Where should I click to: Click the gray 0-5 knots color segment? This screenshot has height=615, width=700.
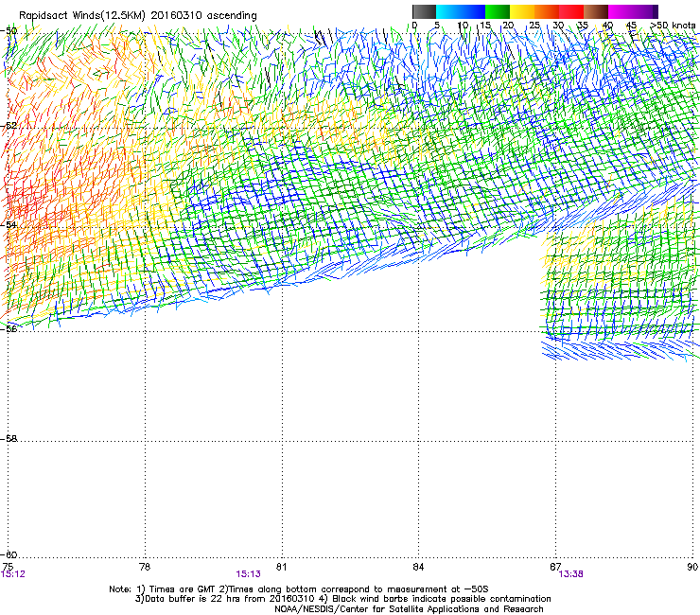(424, 11)
